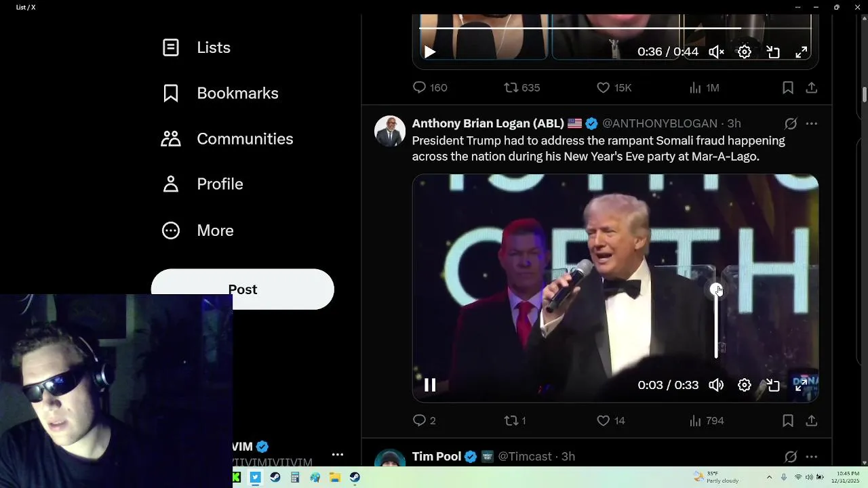Screen dimensions: 868x488
Task: Enable picture-in-picture on Trump video
Action: [x=773, y=385]
